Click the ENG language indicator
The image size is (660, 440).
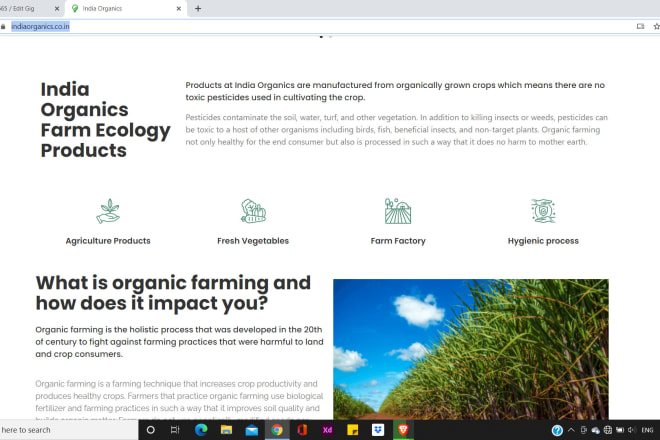[647, 430]
